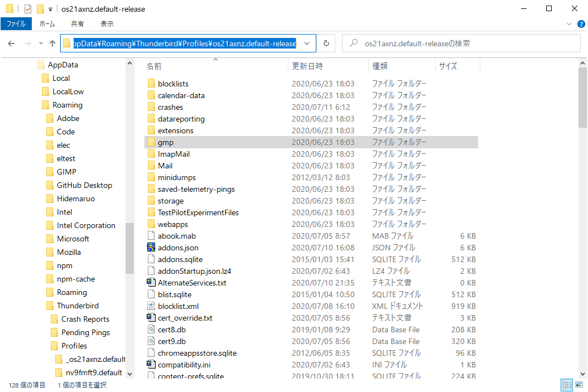588x392 pixels.
Task: Click the navigation pane scroll-up arrow
Action: pos(130,64)
